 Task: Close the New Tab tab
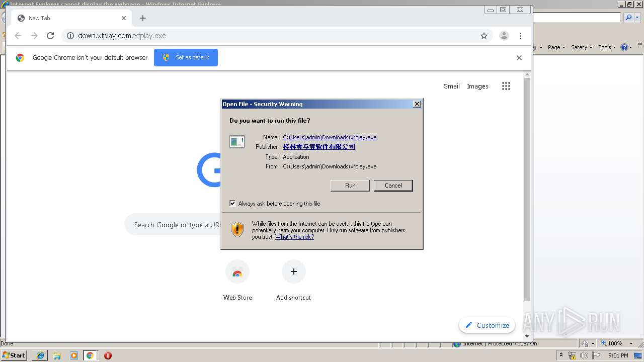coord(124,18)
